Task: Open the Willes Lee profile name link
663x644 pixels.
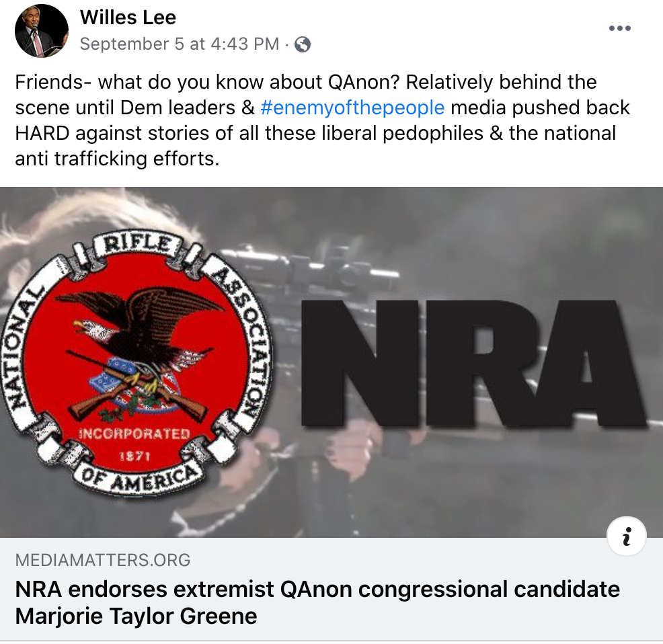Action: click(x=128, y=17)
